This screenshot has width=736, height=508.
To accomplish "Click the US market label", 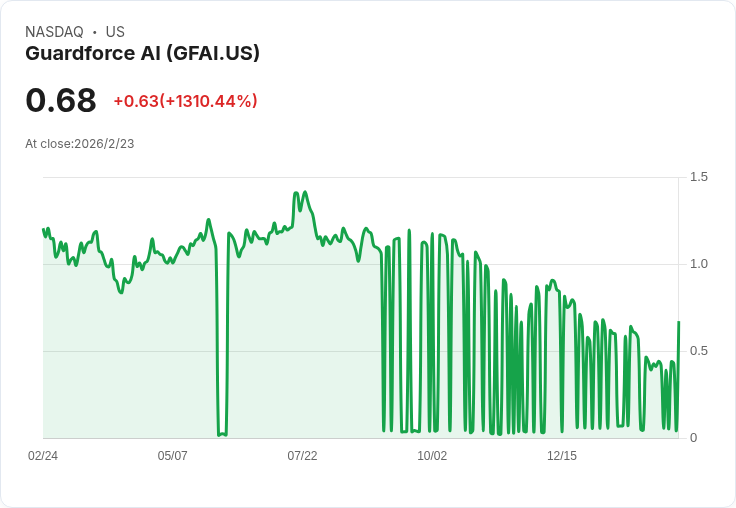I will (115, 32).
